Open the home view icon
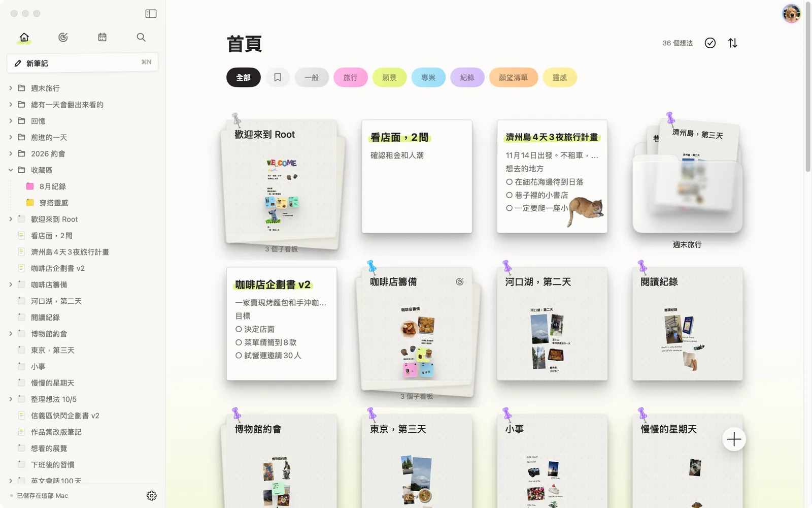 (24, 37)
